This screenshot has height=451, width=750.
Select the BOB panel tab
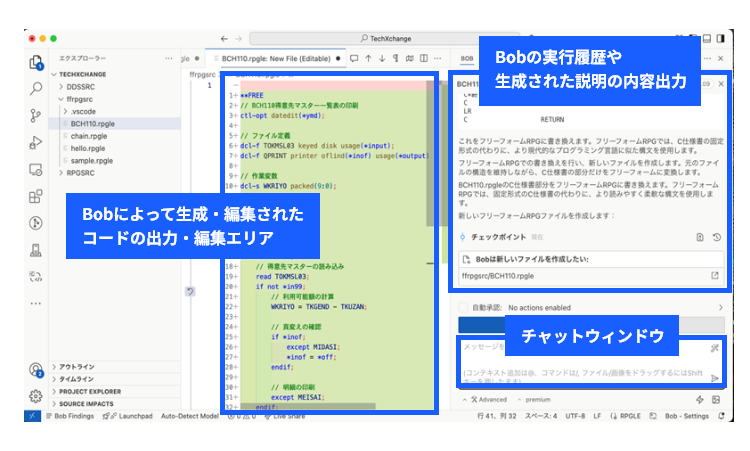(x=467, y=58)
